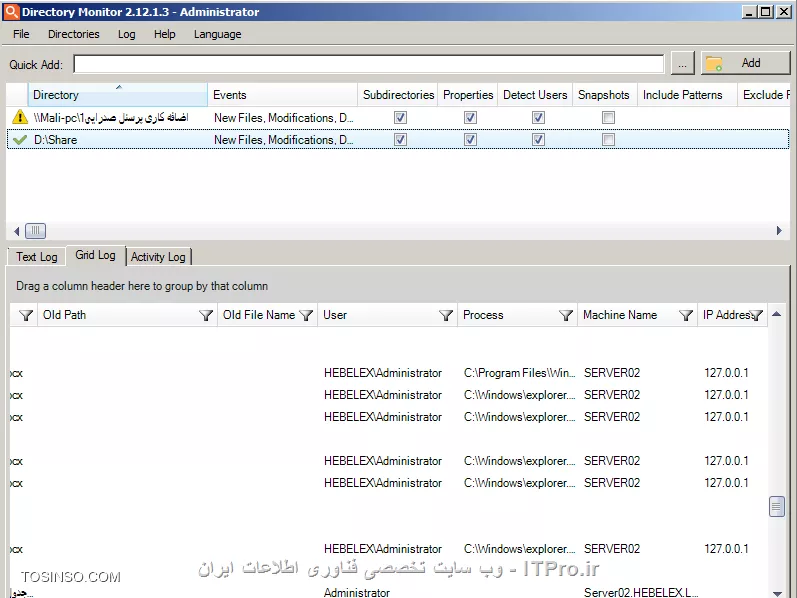The width and height of the screenshot is (797, 598).
Task: Switch to the Grid Log tab
Action: pos(95,255)
